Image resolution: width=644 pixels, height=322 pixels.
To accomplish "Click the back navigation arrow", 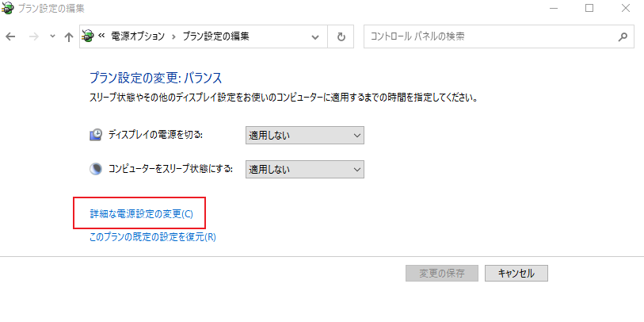I will 10,36.
